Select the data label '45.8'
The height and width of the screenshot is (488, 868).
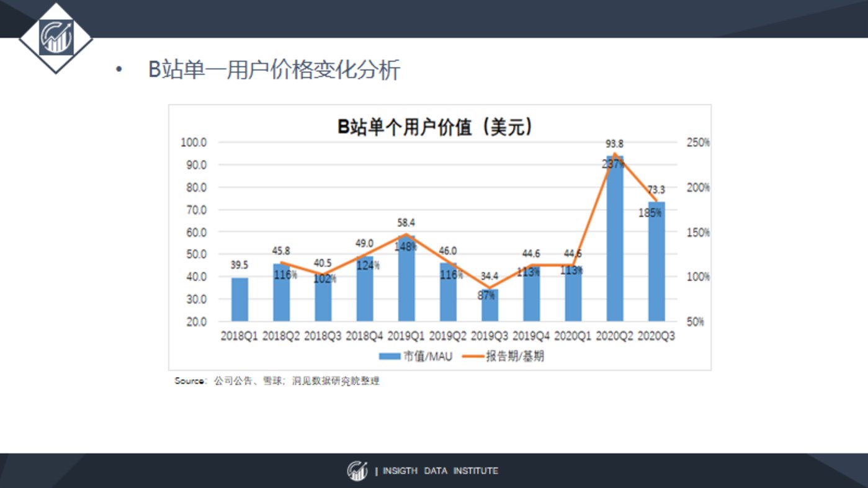[281, 251]
